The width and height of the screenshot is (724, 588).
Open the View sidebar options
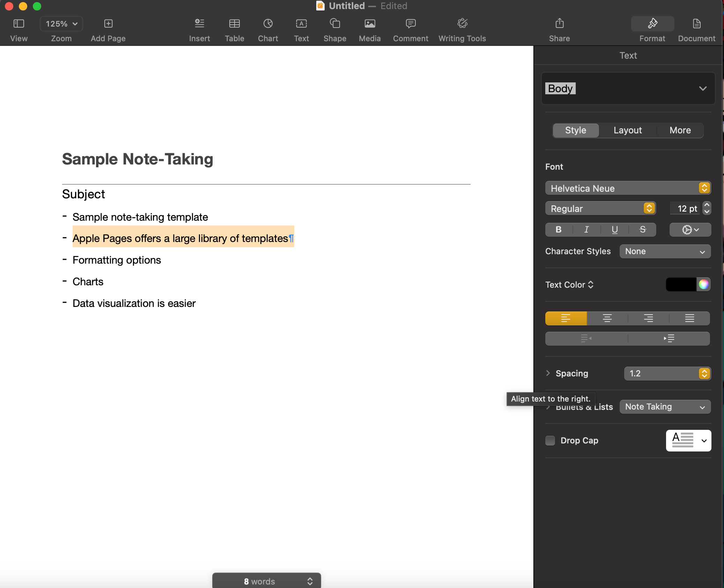[19, 24]
